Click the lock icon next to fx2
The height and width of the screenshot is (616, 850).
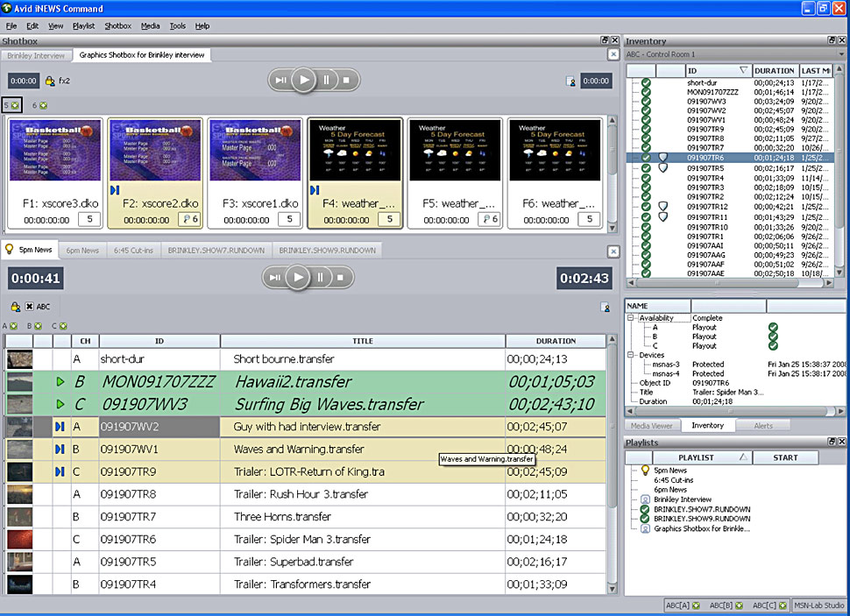click(x=50, y=81)
